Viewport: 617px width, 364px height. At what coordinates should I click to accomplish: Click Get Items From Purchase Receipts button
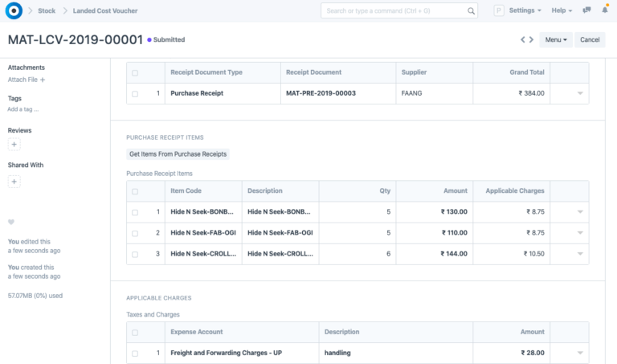178,153
